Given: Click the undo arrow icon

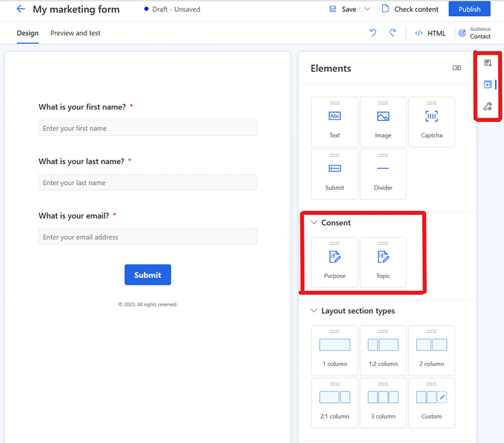Looking at the screenshot, I should (373, 33).
